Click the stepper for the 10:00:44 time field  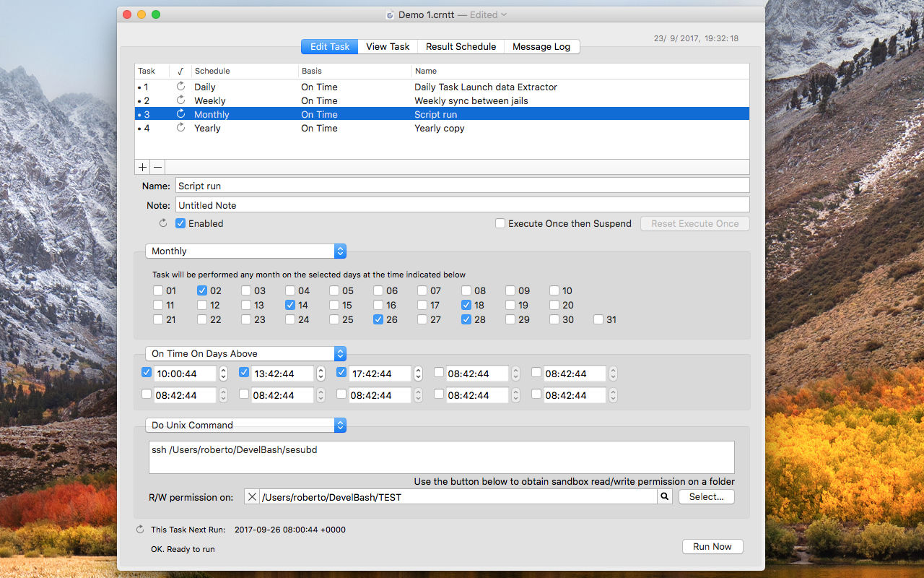223,374
